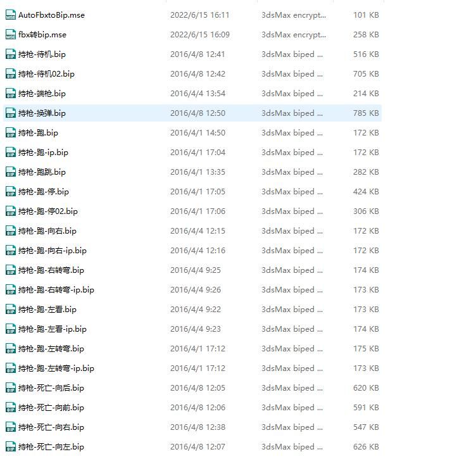Screen dimensions: 476x459
Task: Select file name 持枪-跑-停02.bip
Action: click(48, 211)
